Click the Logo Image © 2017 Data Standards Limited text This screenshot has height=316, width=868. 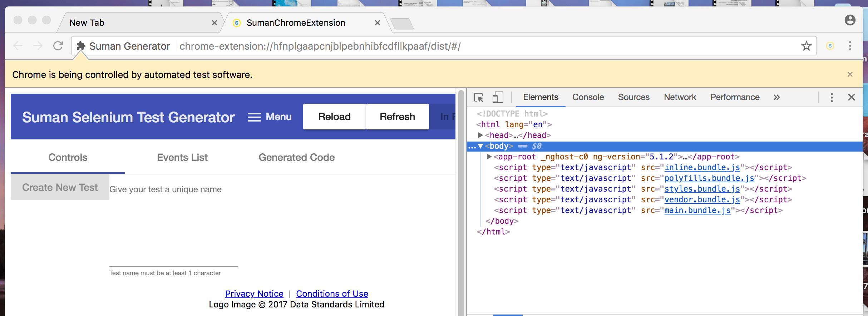[297, 304]
